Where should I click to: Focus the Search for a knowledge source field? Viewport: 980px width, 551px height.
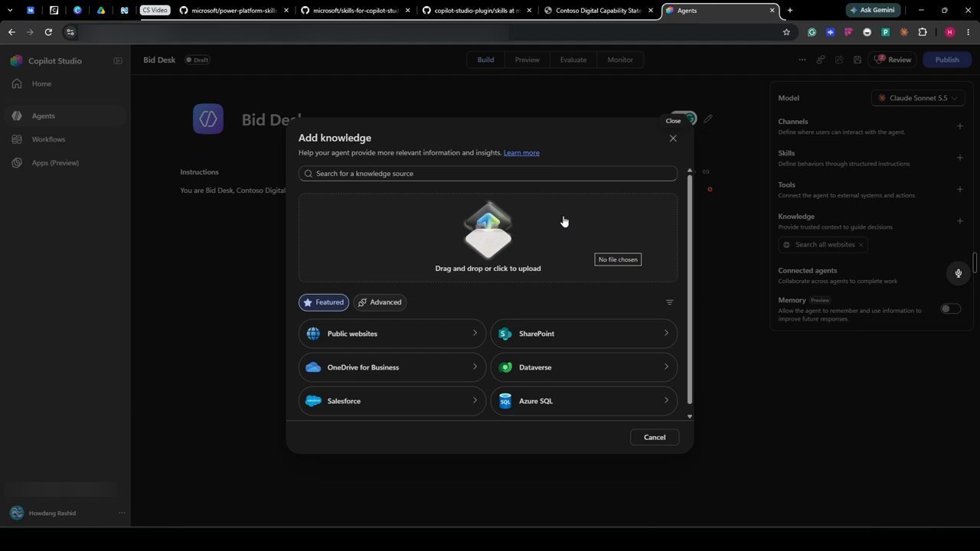(x=488, y=174)
